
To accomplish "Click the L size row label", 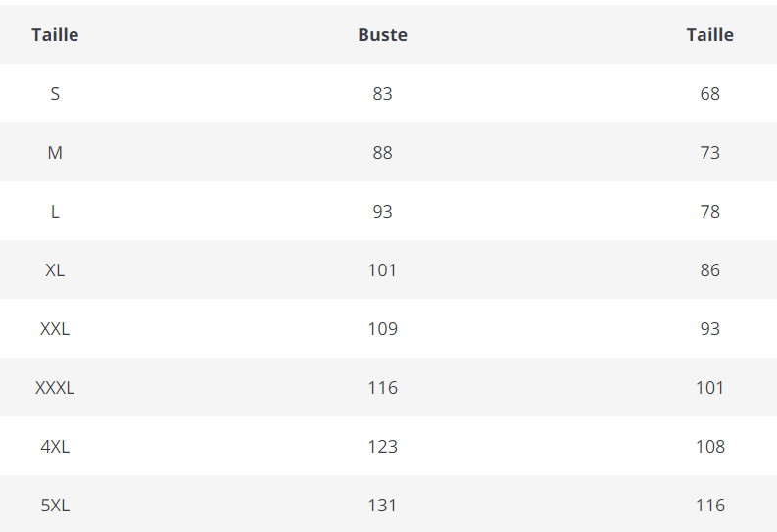I will [55, 212].
